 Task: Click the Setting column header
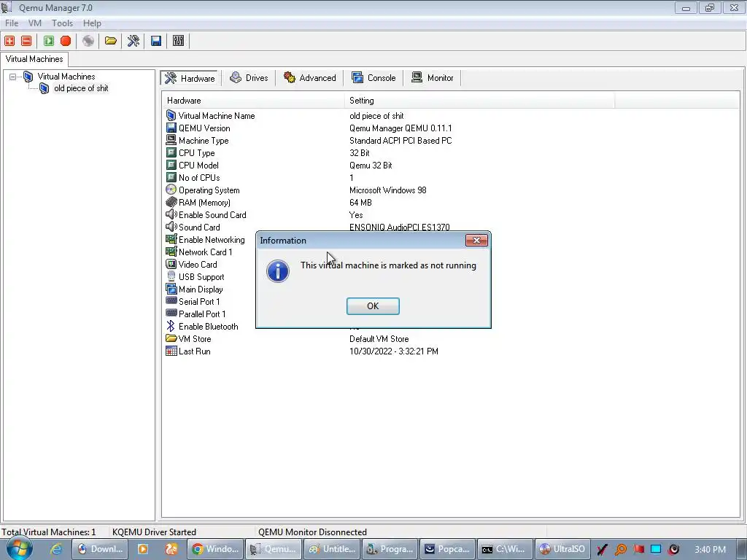480,101
